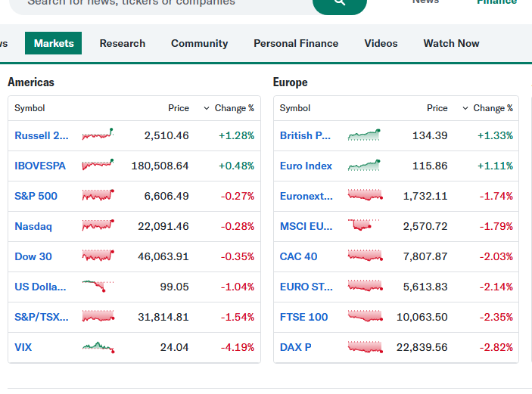Click the Americas section heading

(31, 82)
